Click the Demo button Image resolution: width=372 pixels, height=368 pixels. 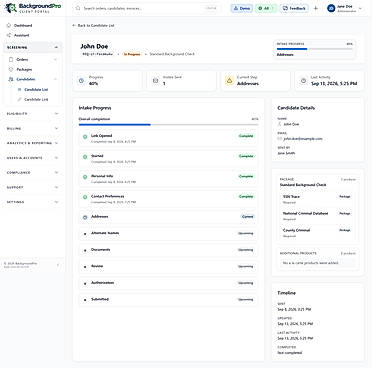[x=242, y=8]
